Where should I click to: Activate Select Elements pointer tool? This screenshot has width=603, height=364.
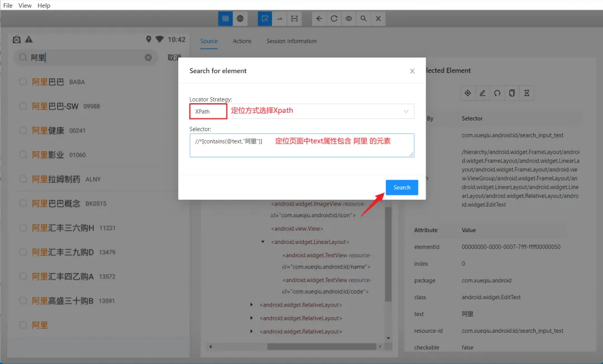click(x=265, y=18)
